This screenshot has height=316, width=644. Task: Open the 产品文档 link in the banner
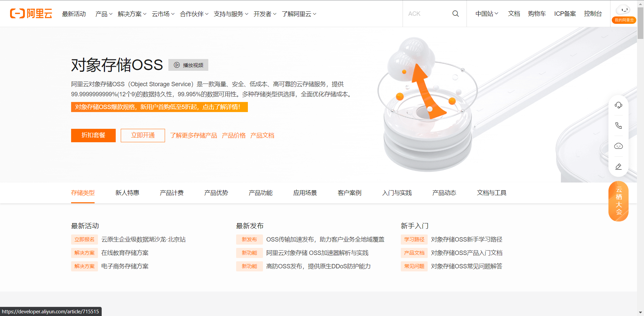[262, 136]
